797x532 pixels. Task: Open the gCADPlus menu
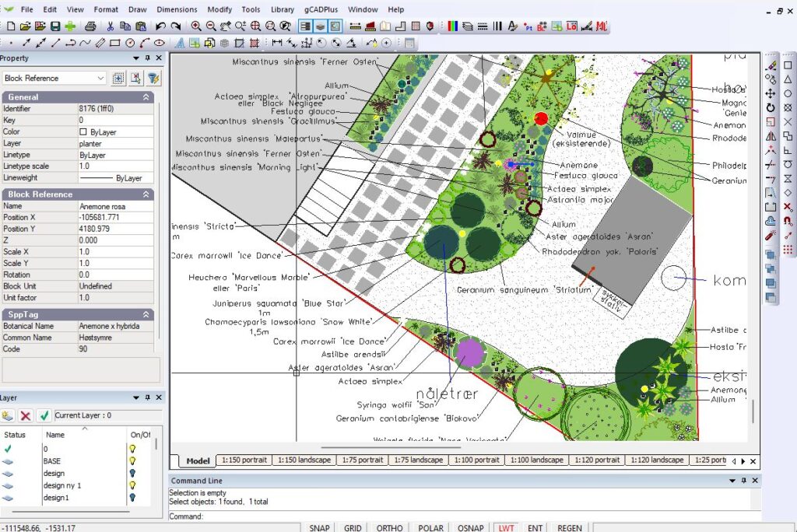point(321,9)
